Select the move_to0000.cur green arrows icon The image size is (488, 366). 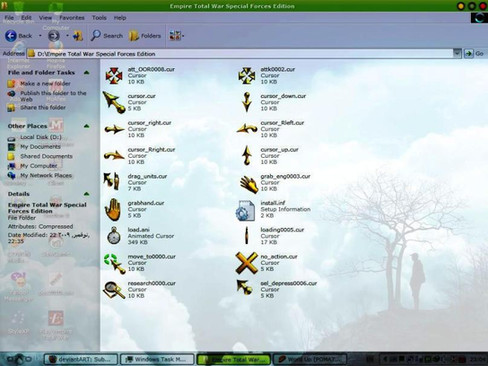(x=114, y=263)
